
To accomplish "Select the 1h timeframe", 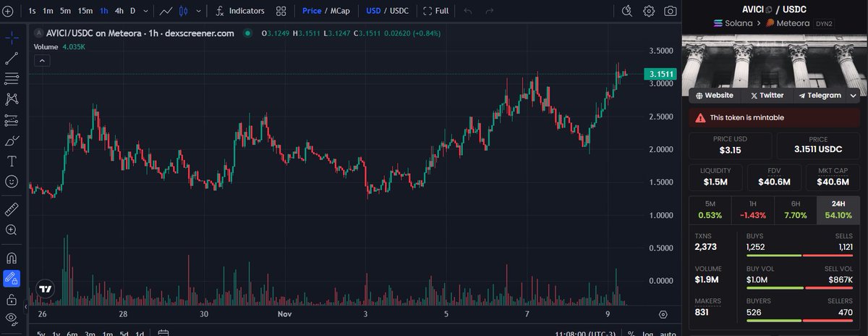I will click(104, 11).
